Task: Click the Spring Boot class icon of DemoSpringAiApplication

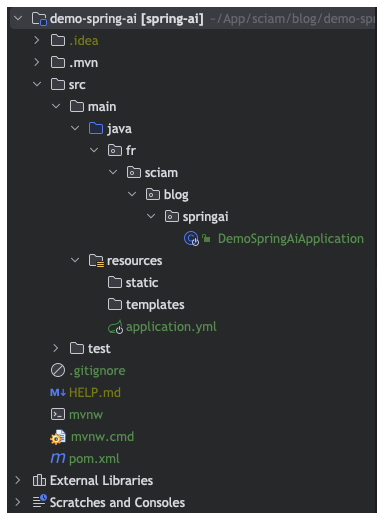Action: coord(191,239)
